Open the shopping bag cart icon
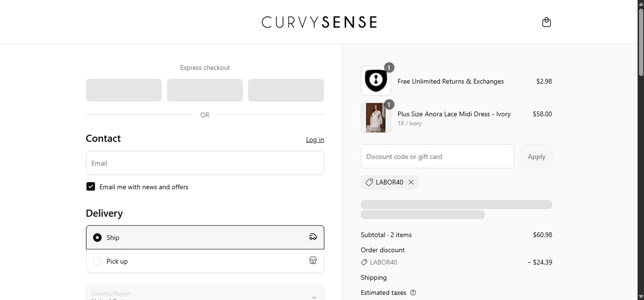644x300 pixels. 546,22
